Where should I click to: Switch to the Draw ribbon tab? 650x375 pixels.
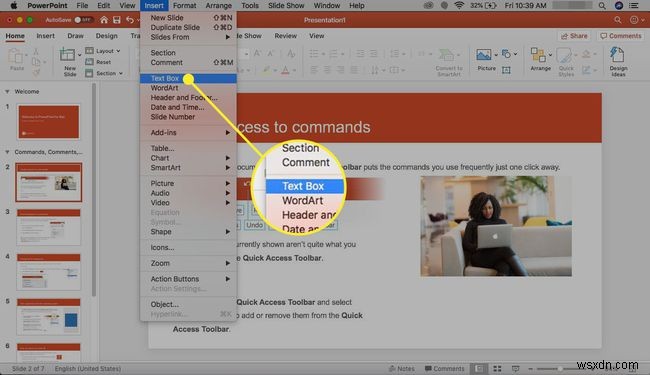[x=75, y=36]
